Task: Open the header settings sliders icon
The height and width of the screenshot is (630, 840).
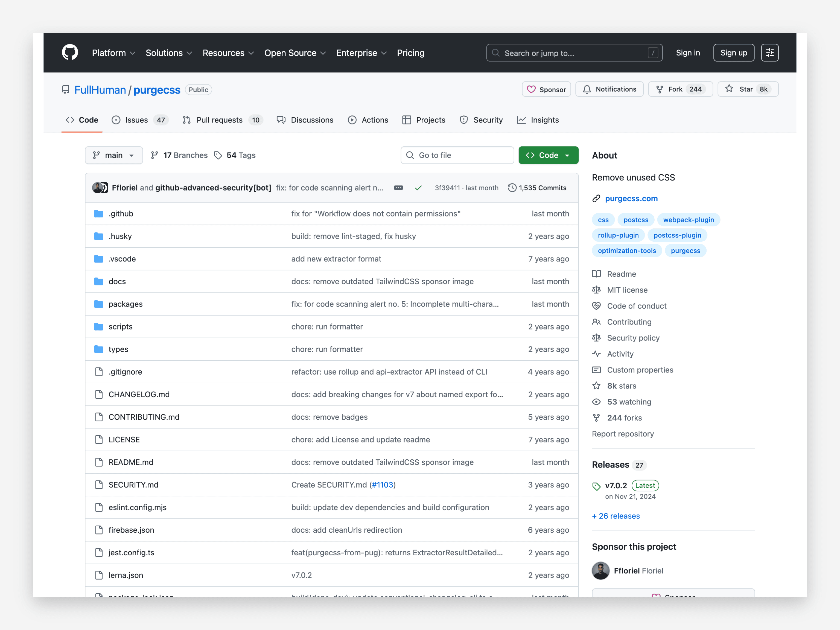Action: point(769,53)
